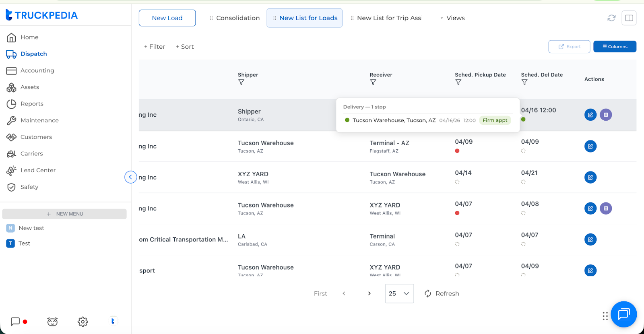Click purple document icon in first load row

click(x=606, y=115)
